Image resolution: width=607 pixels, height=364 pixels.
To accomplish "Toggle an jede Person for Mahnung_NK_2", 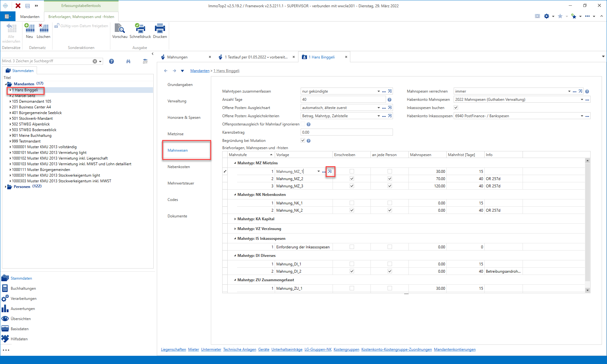I will [390, 210].
